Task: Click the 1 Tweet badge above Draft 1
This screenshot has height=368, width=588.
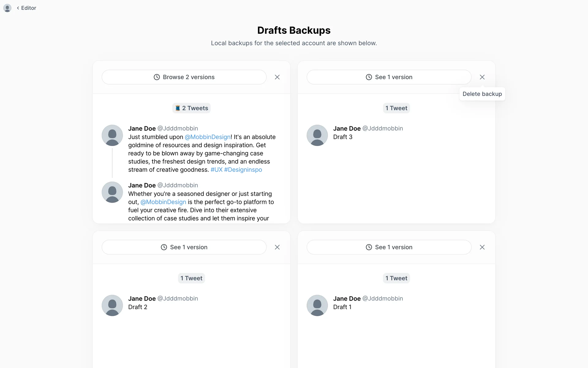Action: click(x=396, y=278)
